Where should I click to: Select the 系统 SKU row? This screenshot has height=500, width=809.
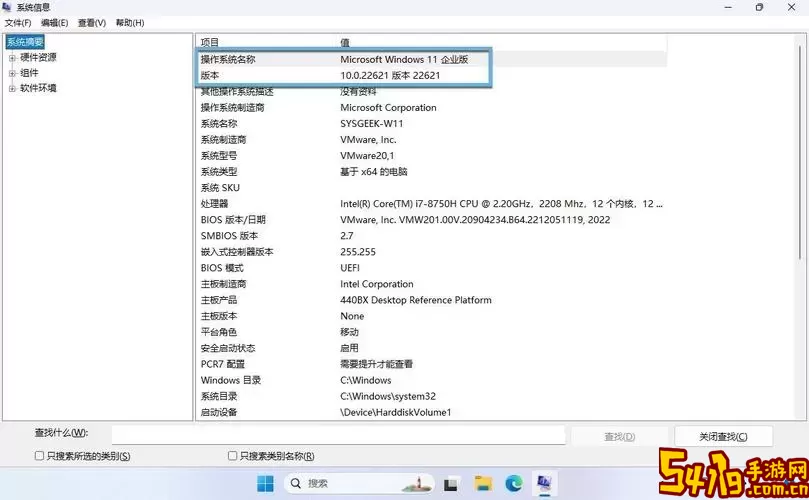point(431,187)
